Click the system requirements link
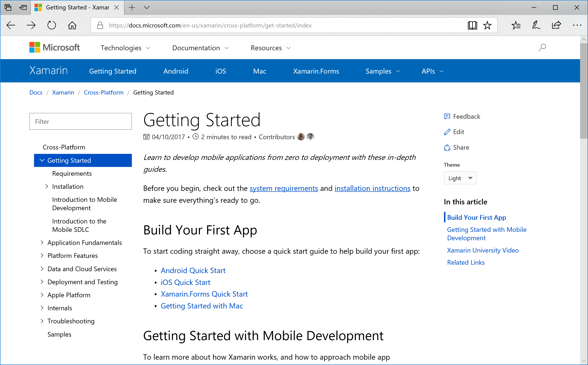 pyautogui.click(x=283, y=188)
